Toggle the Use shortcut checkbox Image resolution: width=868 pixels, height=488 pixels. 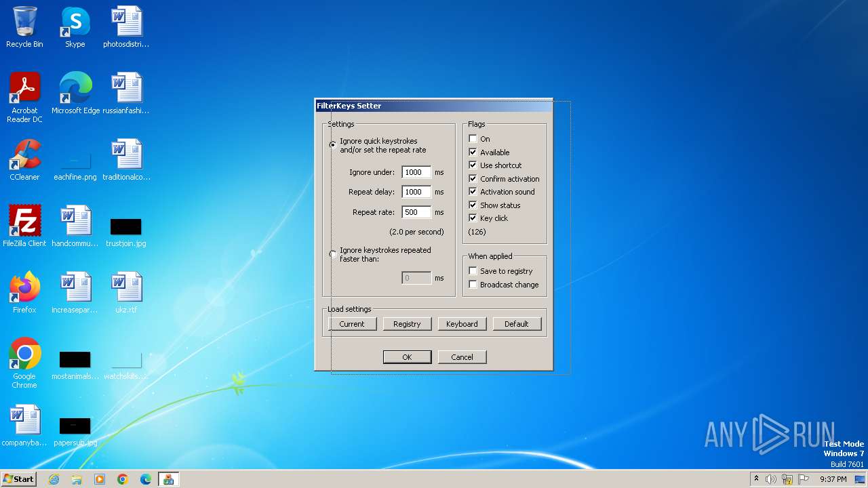pyautogui.click(x=473, y=165)
